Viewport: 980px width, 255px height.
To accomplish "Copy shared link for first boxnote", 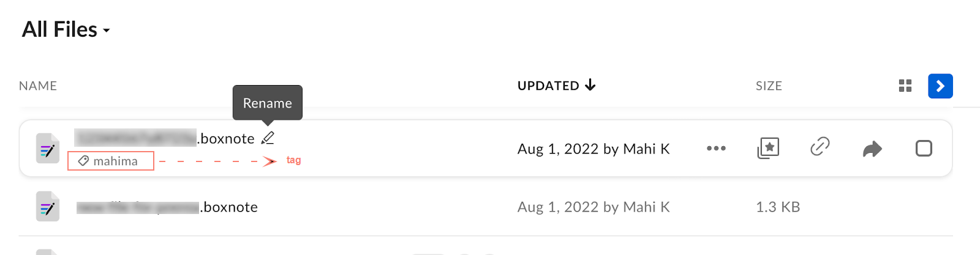I will [x=820, y=147].
